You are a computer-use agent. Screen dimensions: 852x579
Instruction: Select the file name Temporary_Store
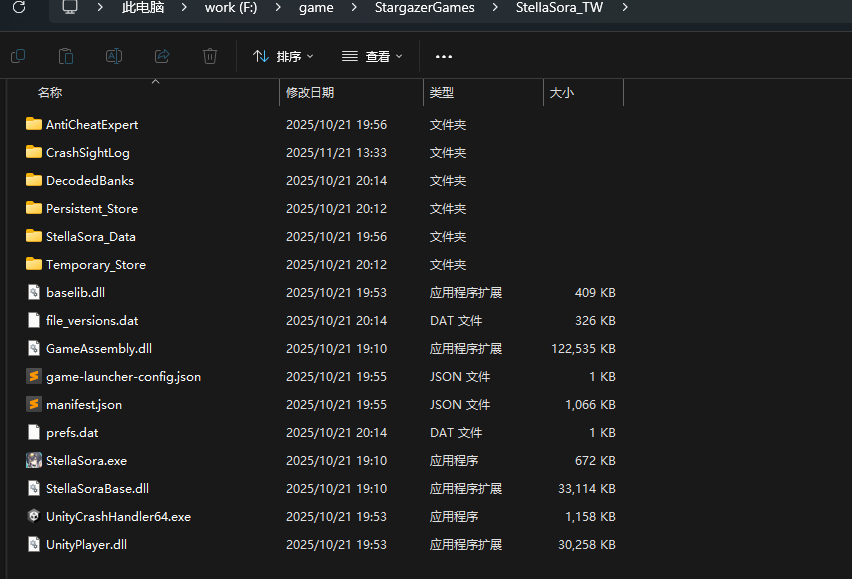[x=96, y=265]
